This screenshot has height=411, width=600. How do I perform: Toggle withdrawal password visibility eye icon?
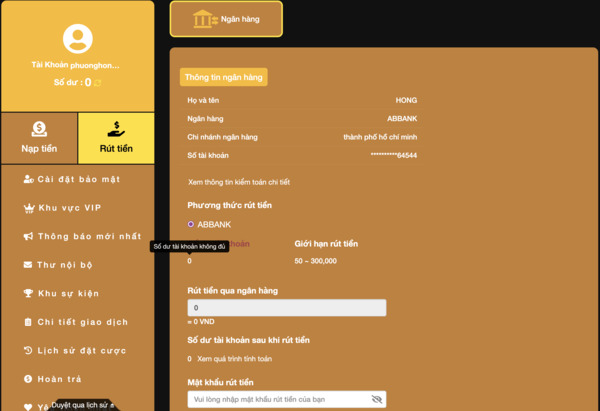tap(377, 399)
